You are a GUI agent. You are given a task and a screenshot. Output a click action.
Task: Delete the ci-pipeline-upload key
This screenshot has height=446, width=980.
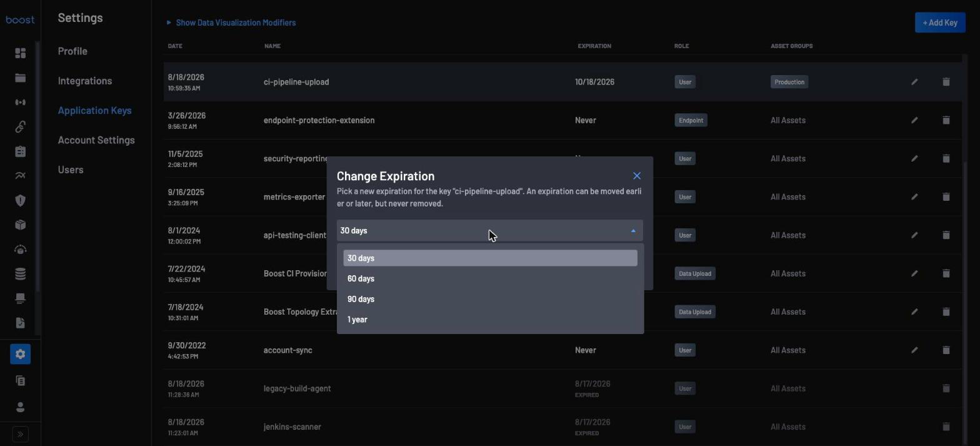pyautogui.click(x=946, y=82)
